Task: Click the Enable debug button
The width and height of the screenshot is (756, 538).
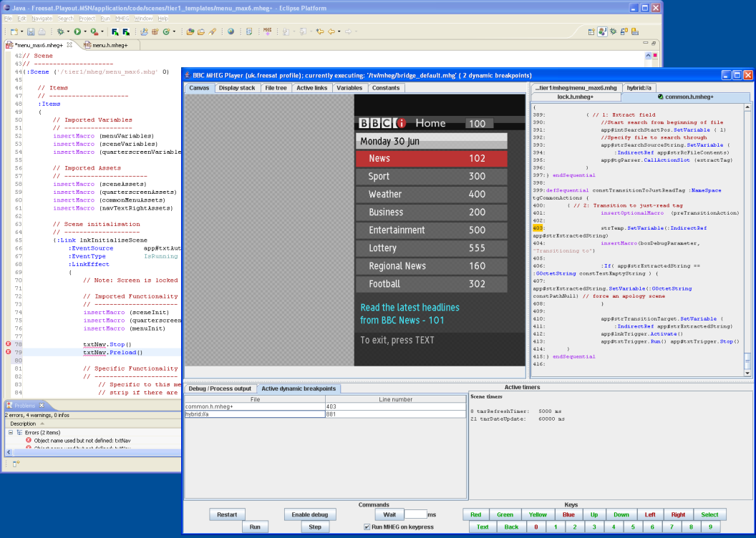Action: coord(310,514)
